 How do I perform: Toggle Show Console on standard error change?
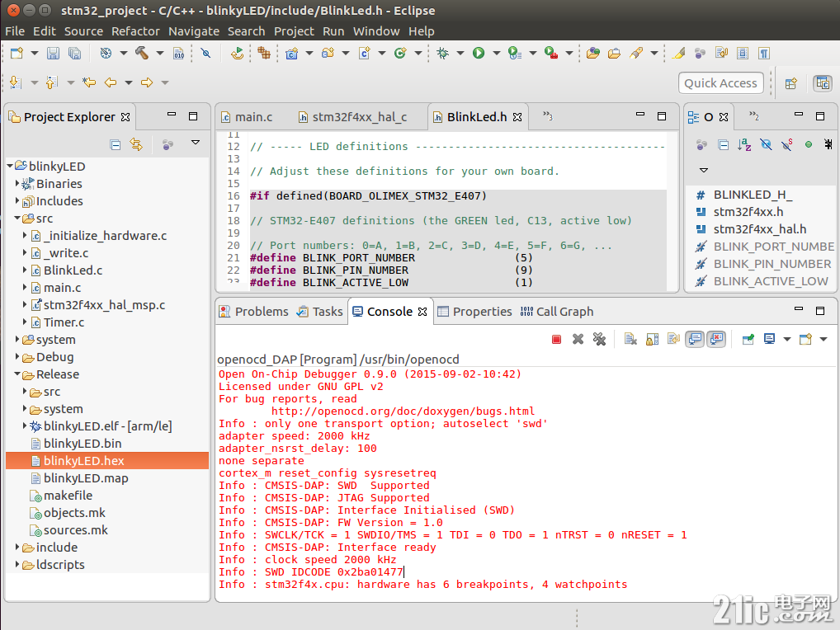tap(716, 339)
